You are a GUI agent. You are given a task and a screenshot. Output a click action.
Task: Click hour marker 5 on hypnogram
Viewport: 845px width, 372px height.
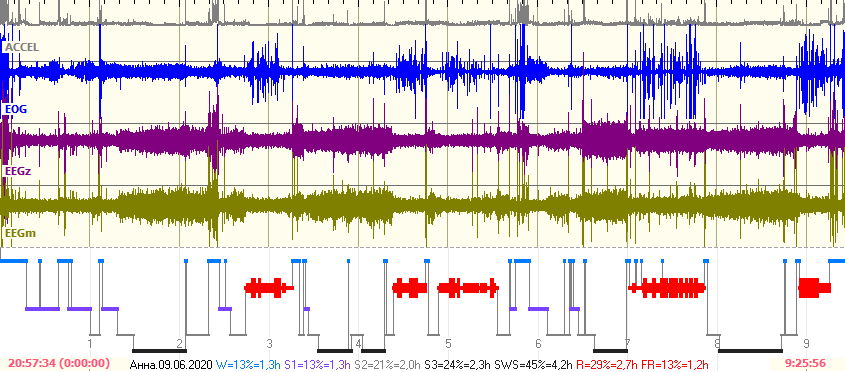[x=448, y=343]
